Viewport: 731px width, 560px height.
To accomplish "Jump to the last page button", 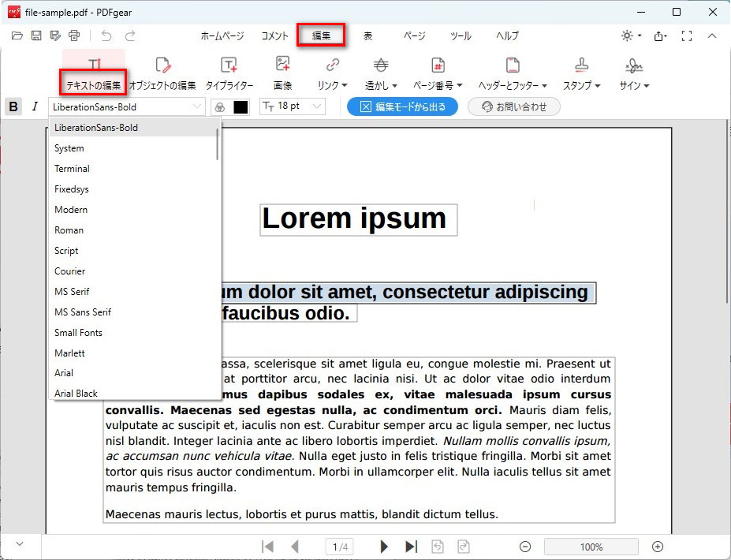I will [411, 547].
